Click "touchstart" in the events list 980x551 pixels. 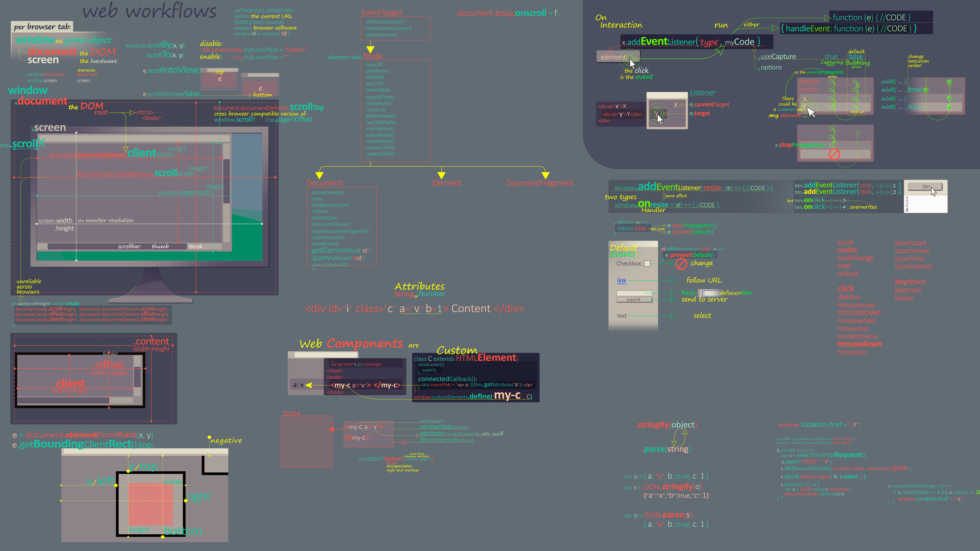pos(910,243)
